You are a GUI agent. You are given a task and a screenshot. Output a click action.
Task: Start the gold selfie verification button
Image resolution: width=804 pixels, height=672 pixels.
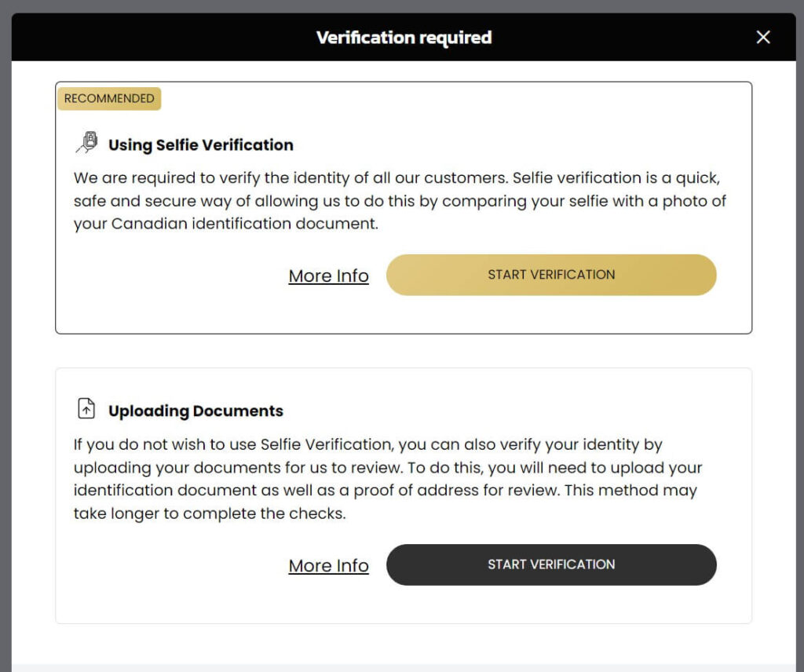click(x=551, y=275)
